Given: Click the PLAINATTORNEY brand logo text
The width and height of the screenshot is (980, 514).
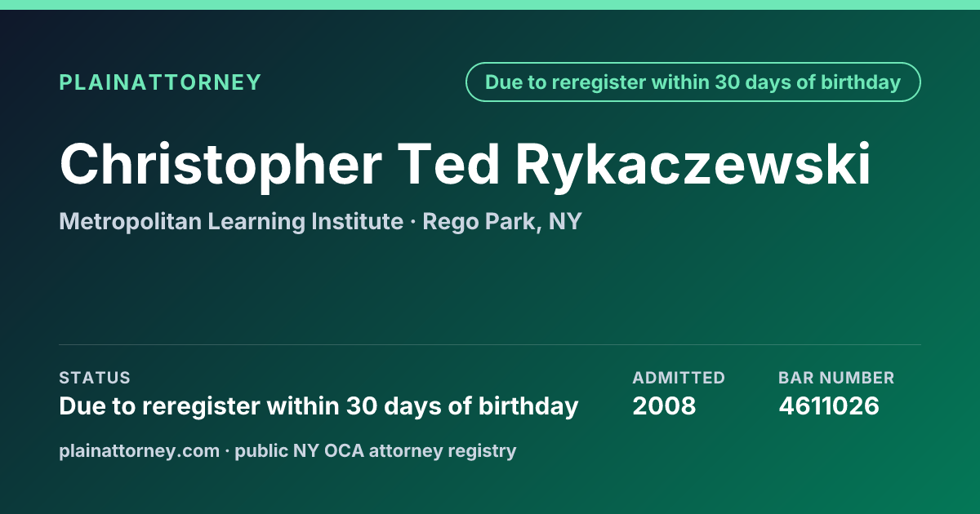Looking at the screenshot, I should click(x=160, y=82).
